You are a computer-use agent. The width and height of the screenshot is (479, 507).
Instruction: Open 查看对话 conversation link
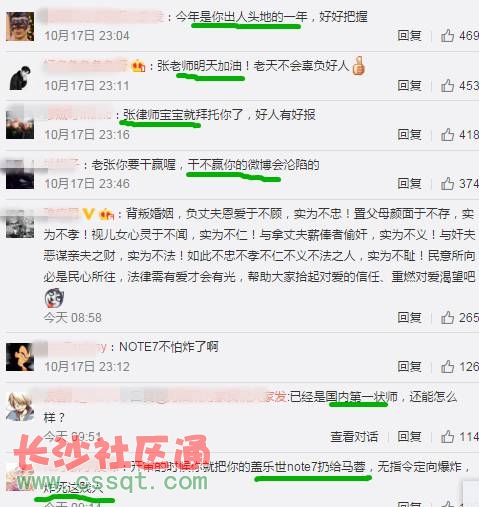click(x=354, y=436)
